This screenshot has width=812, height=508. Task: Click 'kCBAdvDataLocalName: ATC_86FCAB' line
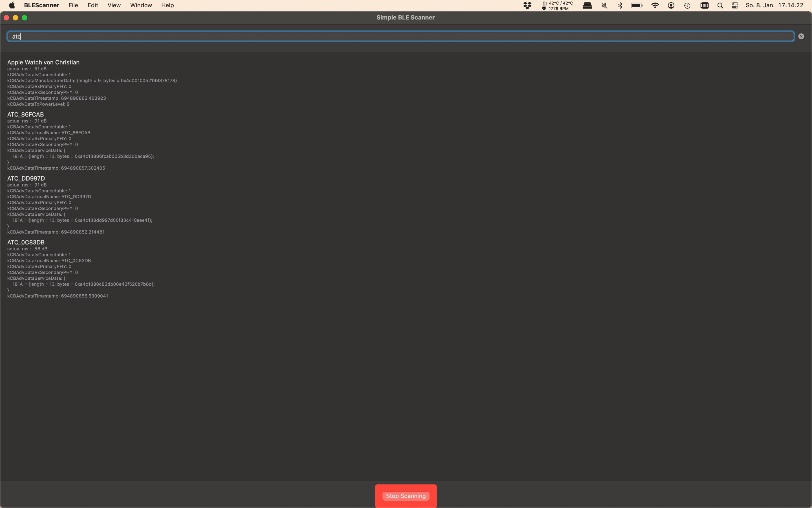(49, 133)
